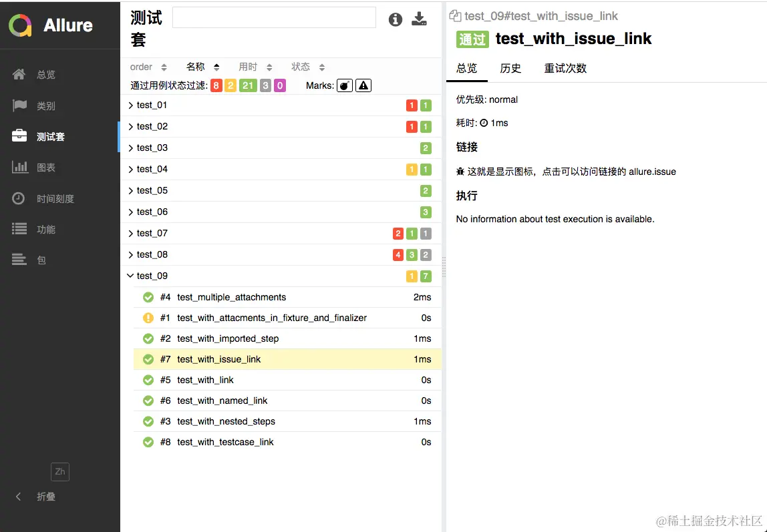
Task: Expand the test_07 suite
Action: 281,233
